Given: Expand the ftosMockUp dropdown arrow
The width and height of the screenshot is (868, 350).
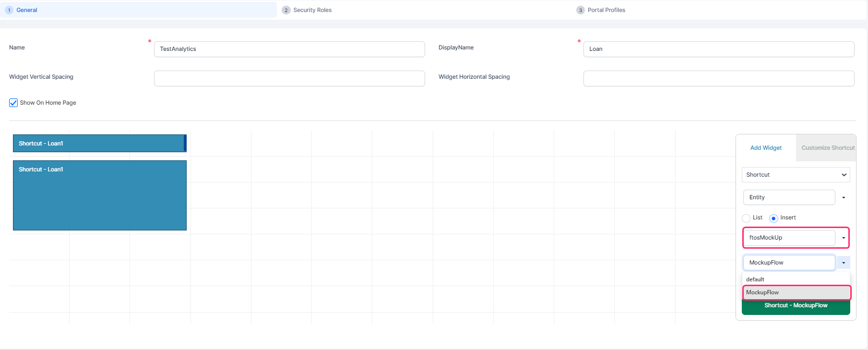Looking at the screenshot, I should coord(844,238).
